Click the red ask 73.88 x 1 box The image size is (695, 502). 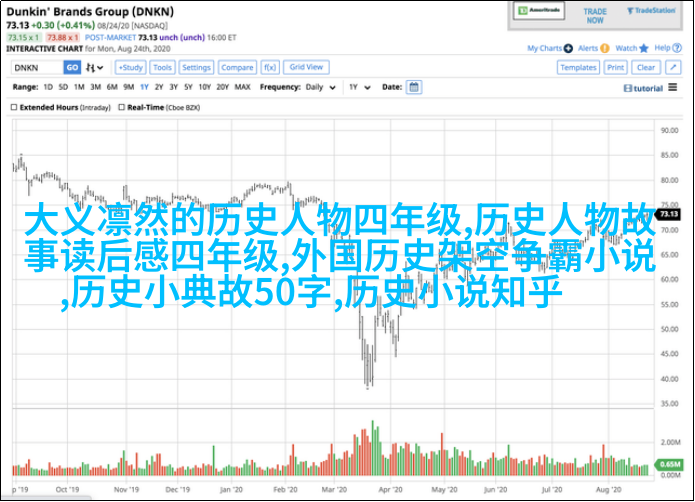coord(62,38)
